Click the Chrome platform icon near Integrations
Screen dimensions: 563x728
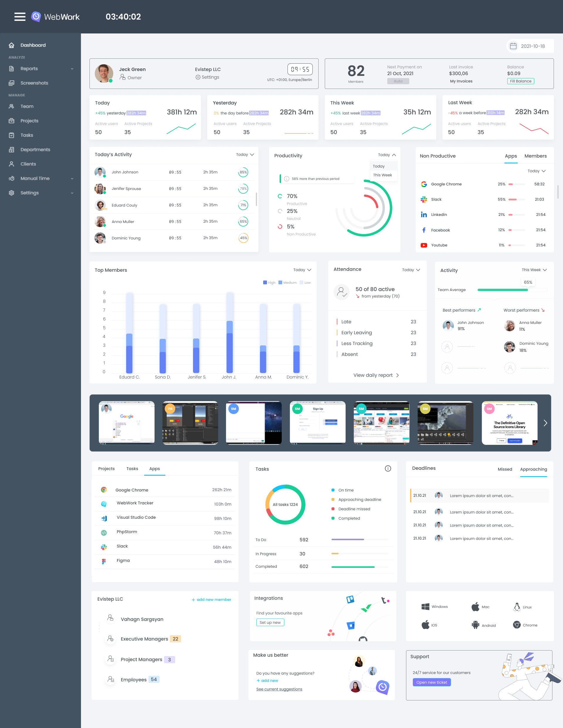tap(517, 625)
